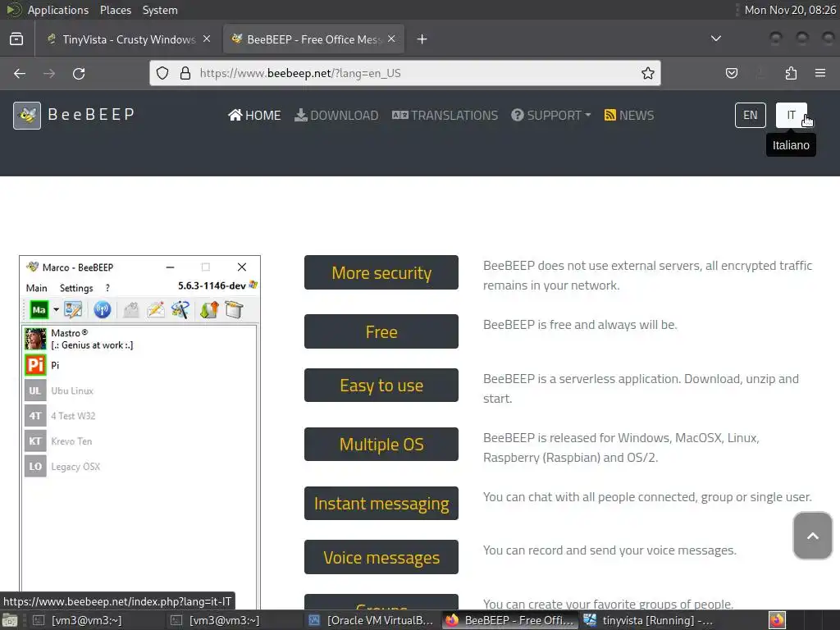This screenshot has height=630, width=840.
Task: Click the Instant messaging button
Action: point(381,503)
